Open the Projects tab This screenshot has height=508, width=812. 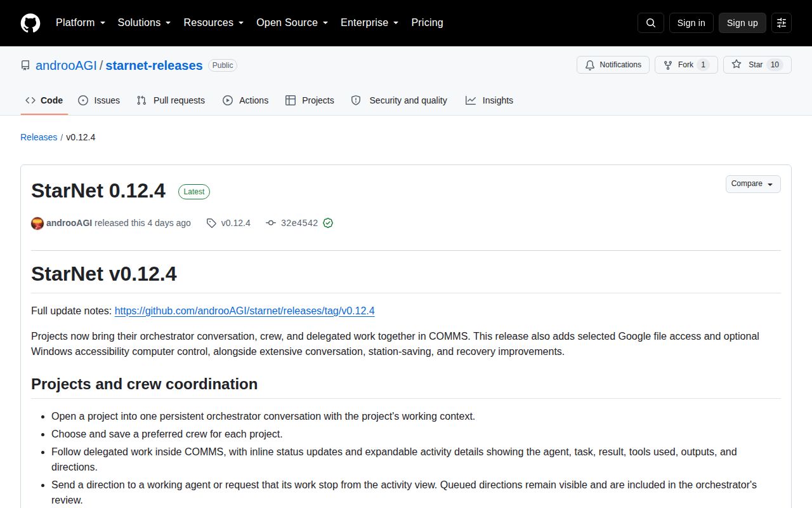(310, 100)
